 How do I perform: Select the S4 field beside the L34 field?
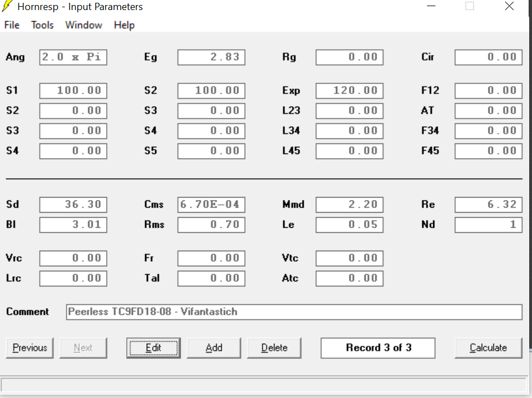(212, 131)
